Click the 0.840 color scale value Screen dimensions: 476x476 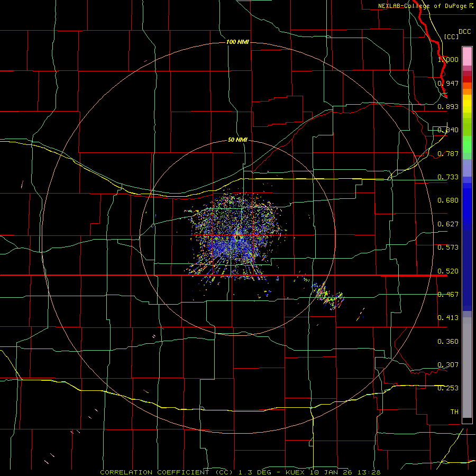(448, 130)
